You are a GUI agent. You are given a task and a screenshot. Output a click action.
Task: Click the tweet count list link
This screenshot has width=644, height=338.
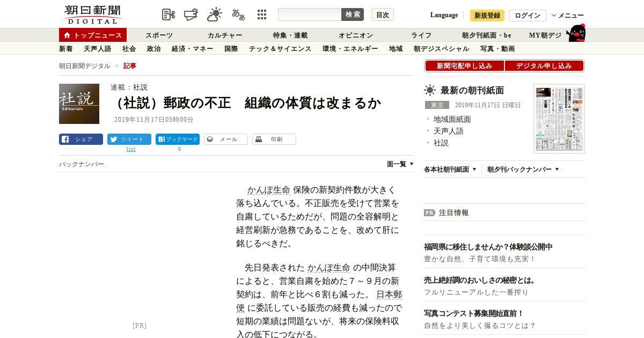131,149
